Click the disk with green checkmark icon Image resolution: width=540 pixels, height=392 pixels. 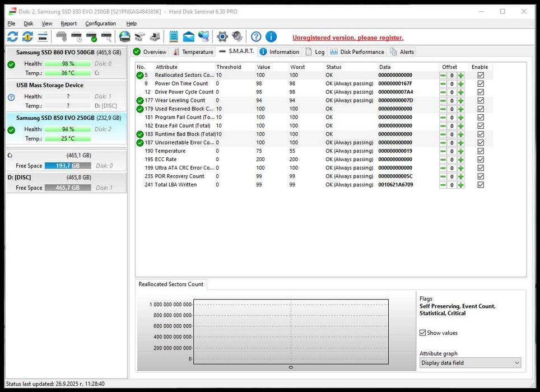91,38
